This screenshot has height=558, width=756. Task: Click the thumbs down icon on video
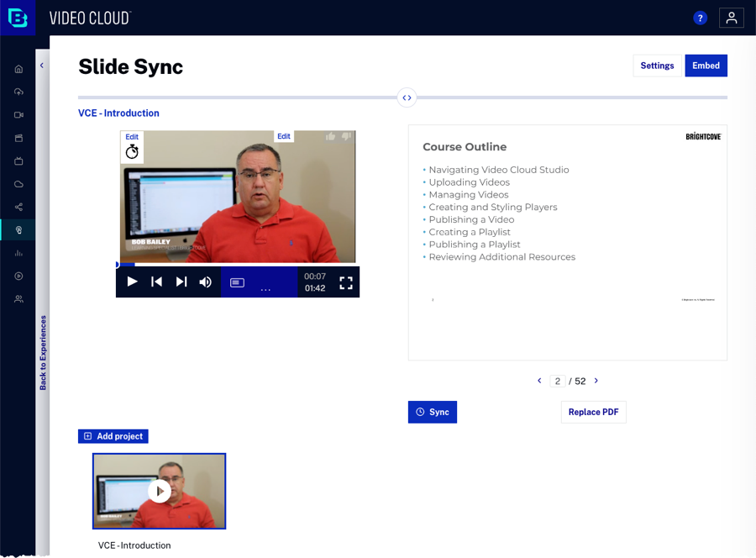[344, 137]
